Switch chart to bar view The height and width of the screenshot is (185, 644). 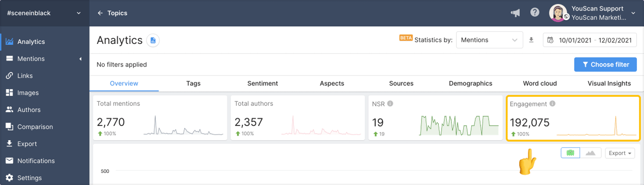(x=571, y=153)
